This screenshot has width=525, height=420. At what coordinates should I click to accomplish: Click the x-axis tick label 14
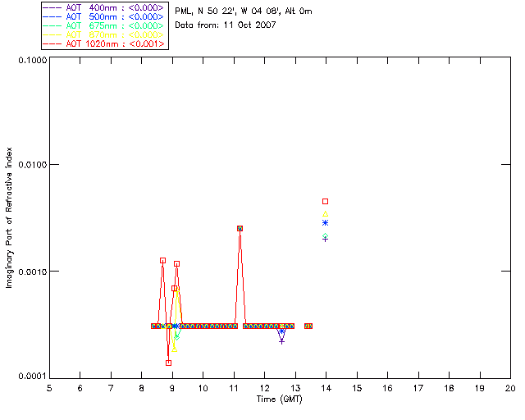tap(326, 388)
